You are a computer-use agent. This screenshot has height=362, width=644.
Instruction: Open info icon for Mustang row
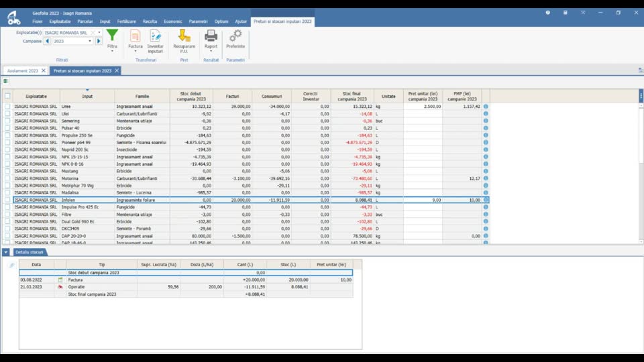point(486,171)
